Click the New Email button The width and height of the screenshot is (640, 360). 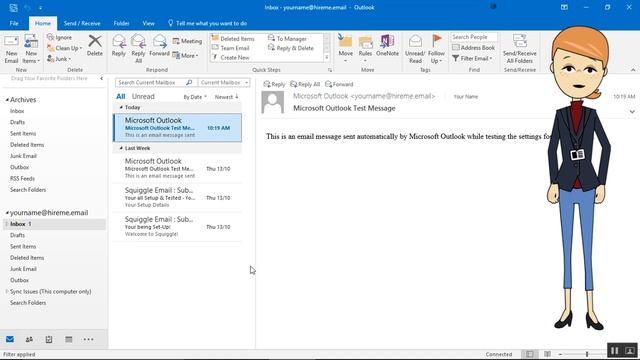click(11, 49)
